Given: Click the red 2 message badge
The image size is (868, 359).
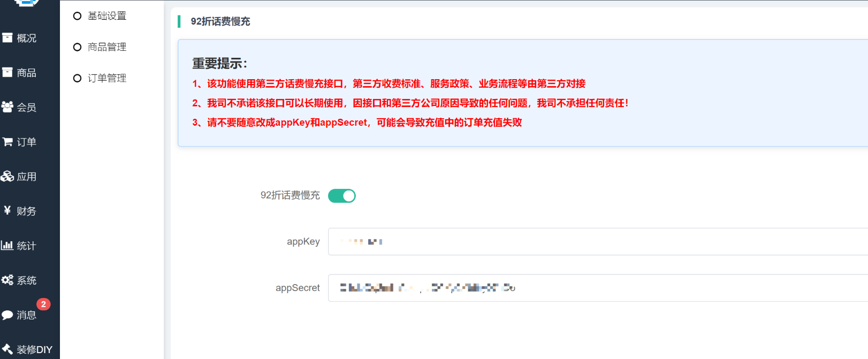Looking at the screenshot, I should 43,304.
